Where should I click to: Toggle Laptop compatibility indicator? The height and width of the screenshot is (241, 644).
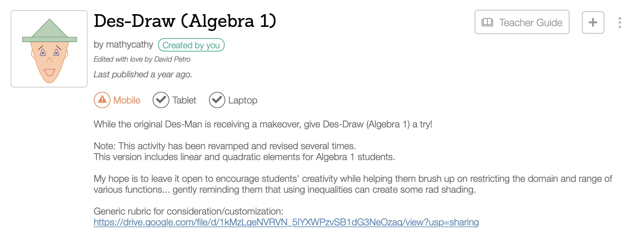[x=217, y=100]
